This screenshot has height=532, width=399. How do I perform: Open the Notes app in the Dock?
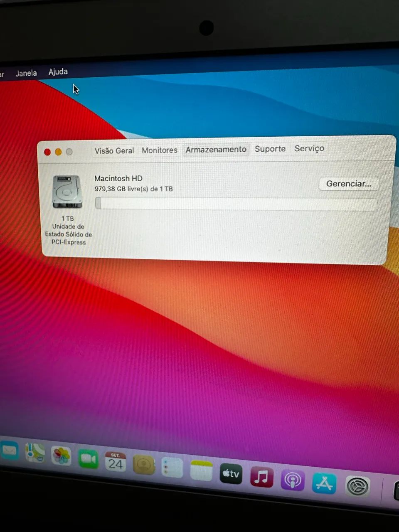202,470
